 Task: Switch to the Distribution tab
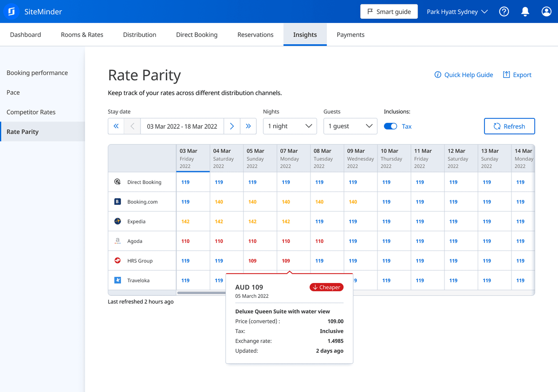point(139,35)
